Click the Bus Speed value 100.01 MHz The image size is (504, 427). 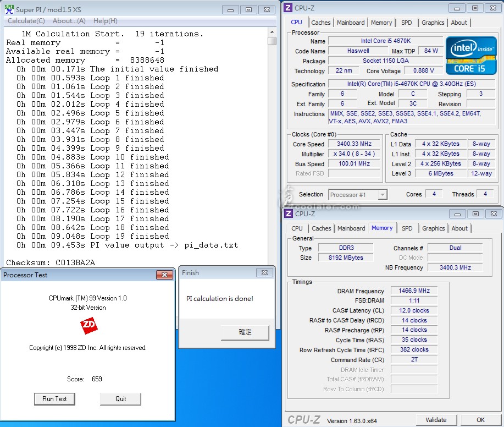point(354,164)
